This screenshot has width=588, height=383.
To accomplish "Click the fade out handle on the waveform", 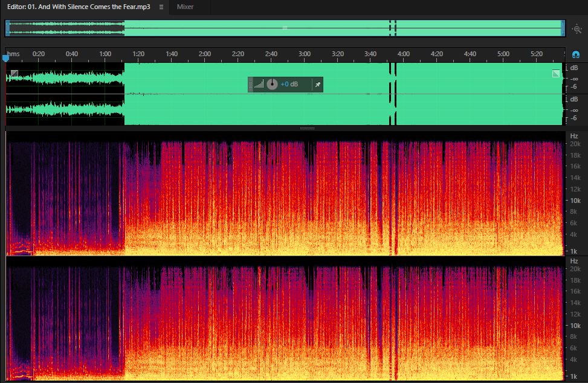I will [556, 74].
